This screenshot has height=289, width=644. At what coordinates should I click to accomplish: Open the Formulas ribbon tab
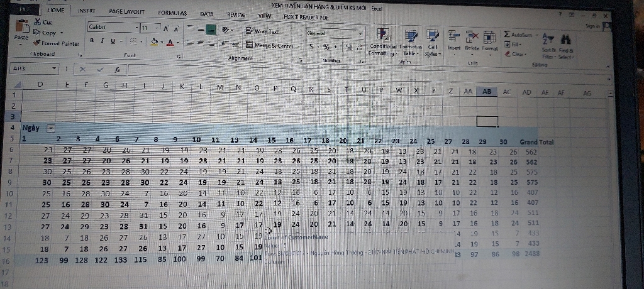(172, 13)
